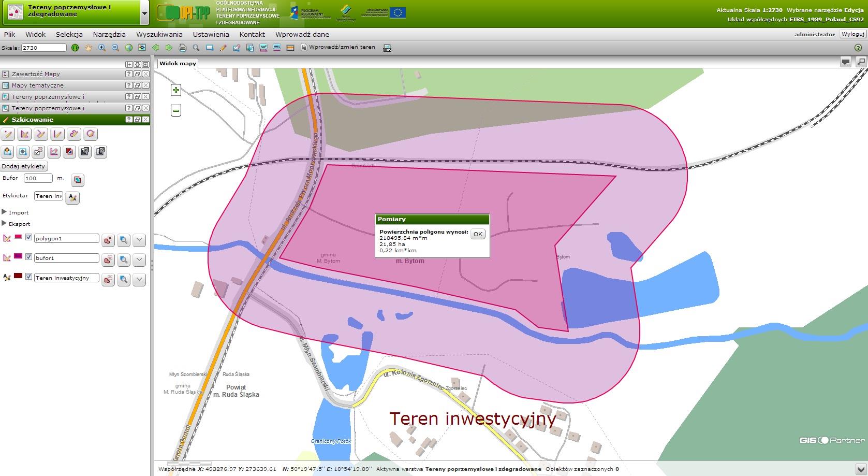Click the green info tool in toolbar
The width and height of the screenshot is (868, 476).
point(75,48)
